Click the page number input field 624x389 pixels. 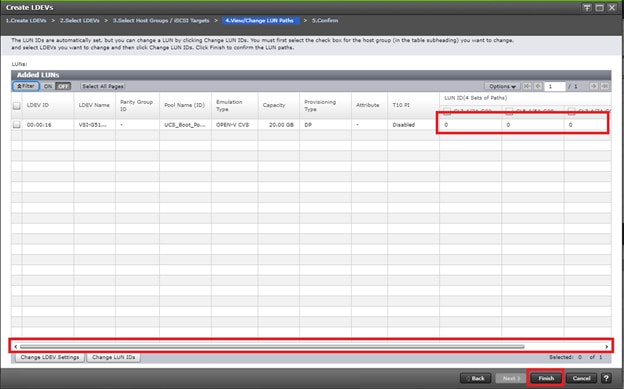(555, 86)
